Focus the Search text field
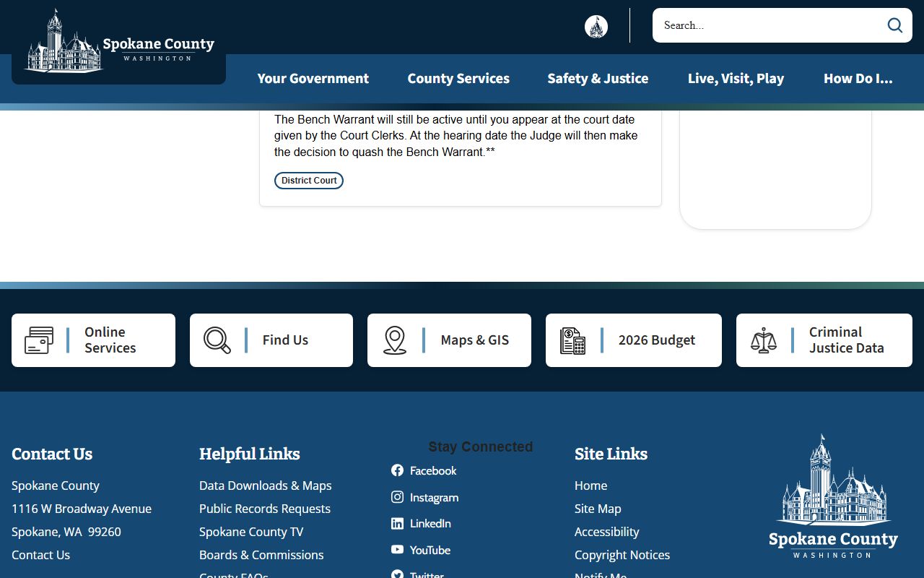This screenshot has width=924, height=578. click(x=768, y=25)
